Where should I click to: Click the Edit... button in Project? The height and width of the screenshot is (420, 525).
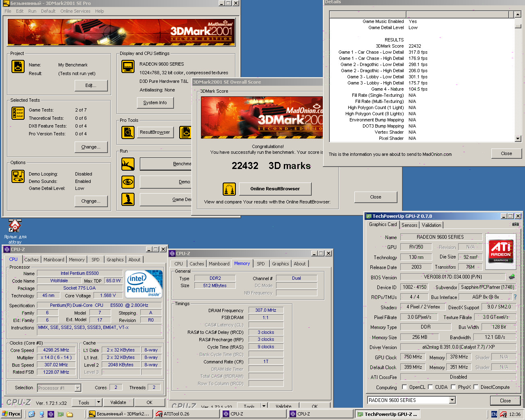[91, 85]
